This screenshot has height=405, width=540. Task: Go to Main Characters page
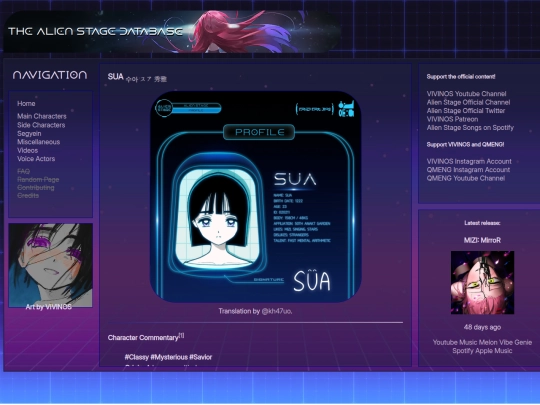42,116
